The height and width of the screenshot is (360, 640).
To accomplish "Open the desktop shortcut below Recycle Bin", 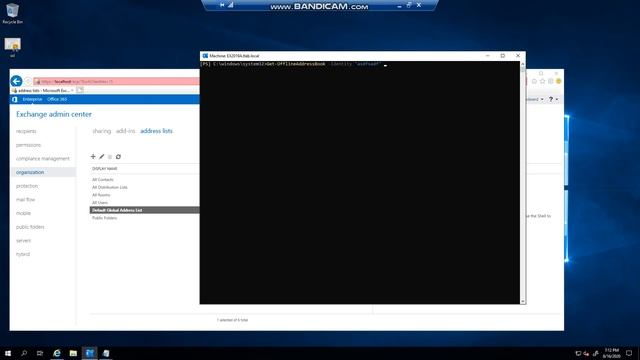I will (12, 47).
